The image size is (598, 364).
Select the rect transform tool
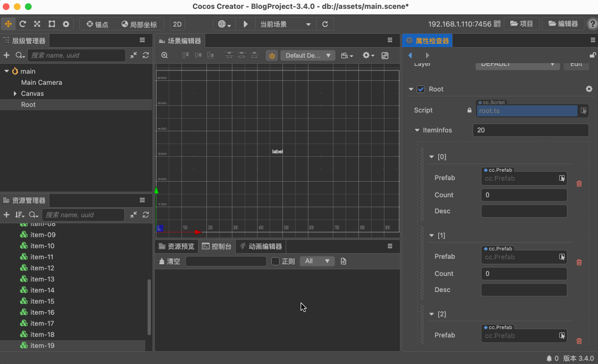(x=52, y=24)
